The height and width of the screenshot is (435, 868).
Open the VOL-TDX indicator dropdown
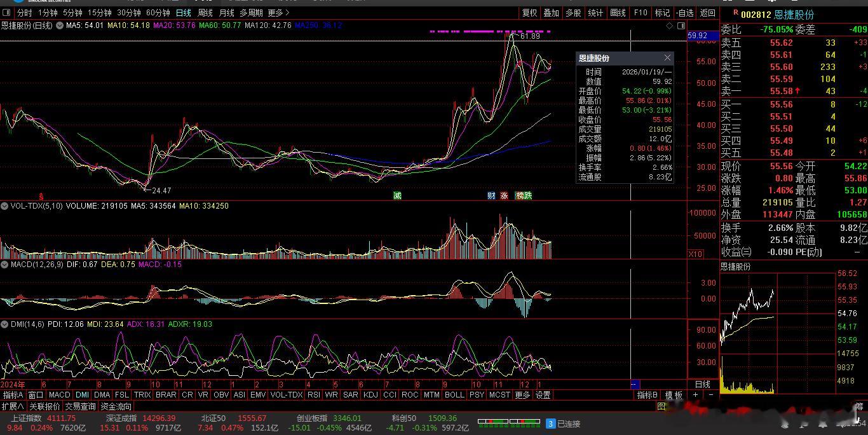(4, 206)
